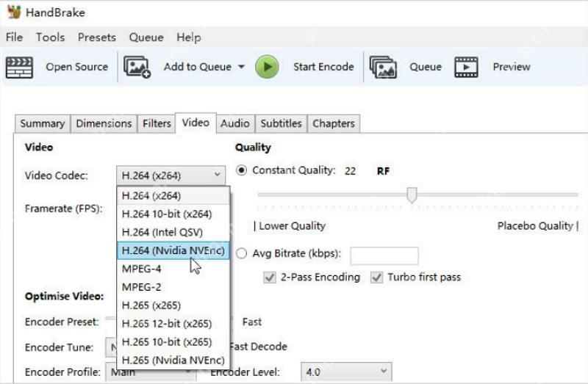
Task: Choose H.264 (x264) in the codec list
Action: coord(173,196)
